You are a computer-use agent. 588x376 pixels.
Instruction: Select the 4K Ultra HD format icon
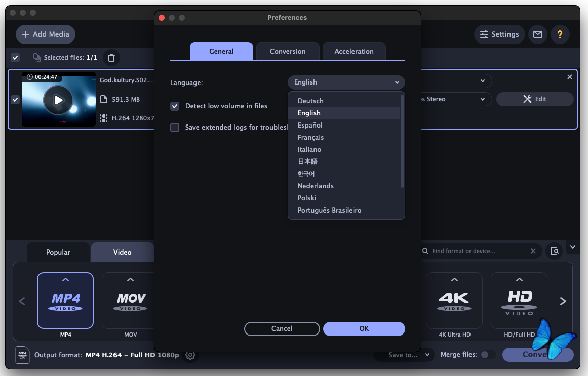454,301
